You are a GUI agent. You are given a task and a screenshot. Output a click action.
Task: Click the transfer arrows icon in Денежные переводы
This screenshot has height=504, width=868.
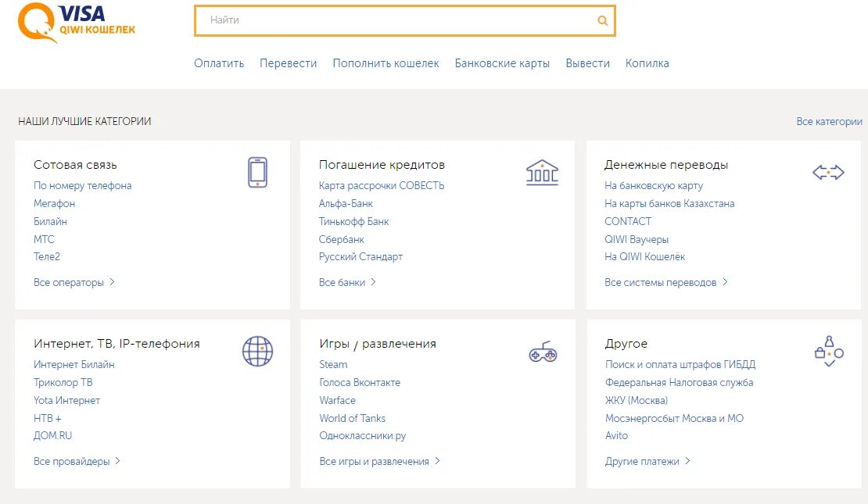[828, 173]
